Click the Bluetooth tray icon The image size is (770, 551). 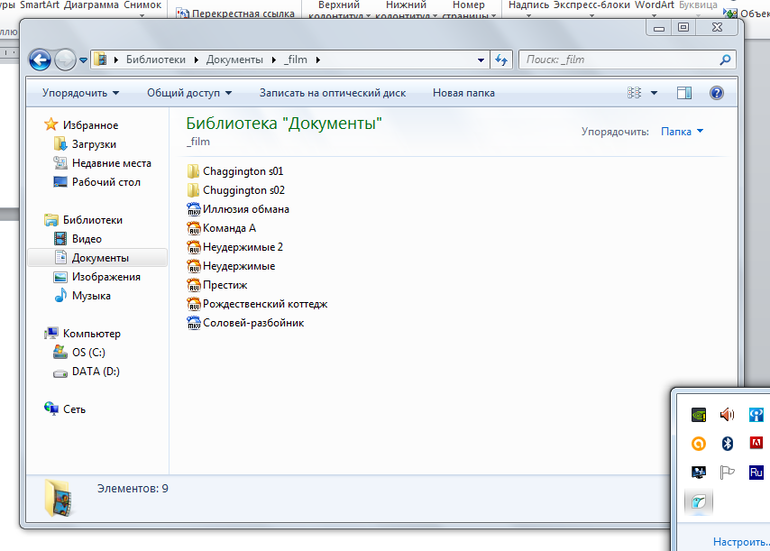click(x=728, y=443)
